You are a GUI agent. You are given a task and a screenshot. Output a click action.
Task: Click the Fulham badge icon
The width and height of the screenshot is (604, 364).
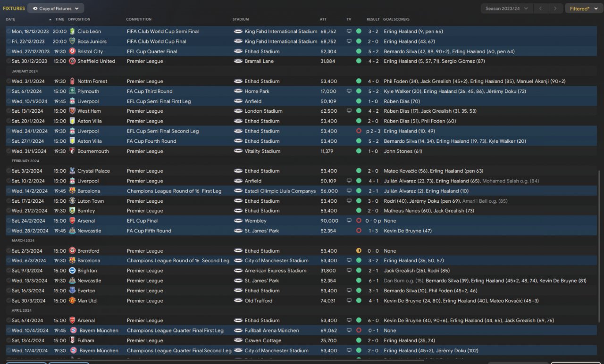point(72,340)
